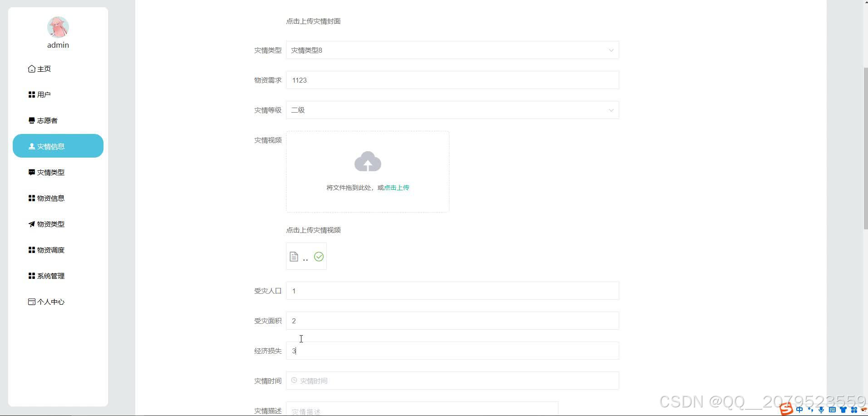Click the home icon beside 主页
Viewport: 868px width, 416px height.
tap(31, 69)
